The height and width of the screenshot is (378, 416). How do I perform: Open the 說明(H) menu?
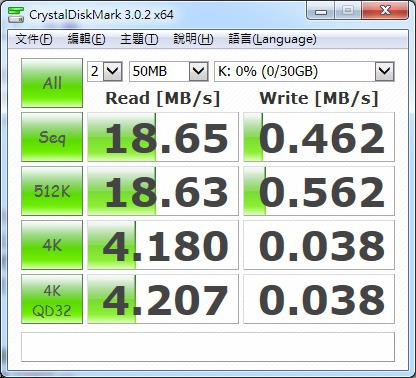tap(193, 39)
